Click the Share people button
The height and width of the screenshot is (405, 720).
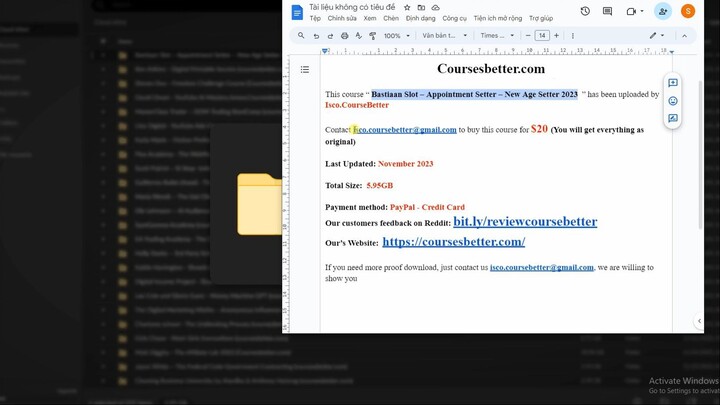click(x=663, y=11)
